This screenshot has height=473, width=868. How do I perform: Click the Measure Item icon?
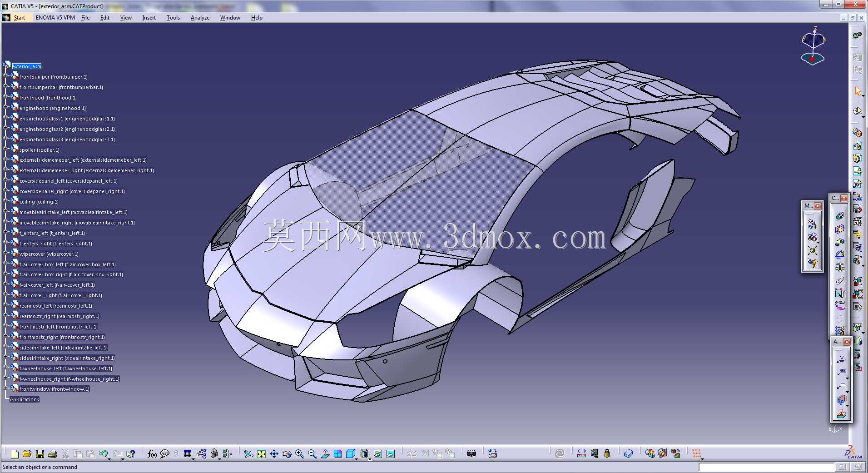pyautogui.click(x=594, y=453)
